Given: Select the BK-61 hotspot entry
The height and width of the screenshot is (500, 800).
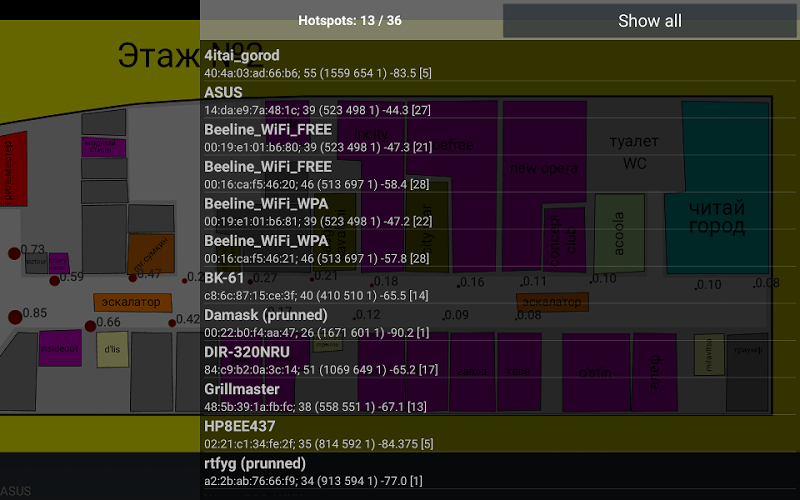Looking at the screenshot, I should [499, 286].
